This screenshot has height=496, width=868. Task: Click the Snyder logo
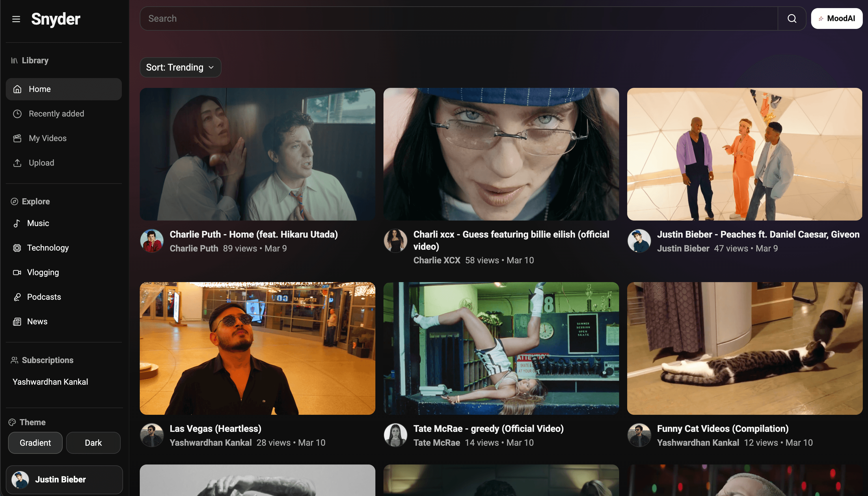coord(56,19)
